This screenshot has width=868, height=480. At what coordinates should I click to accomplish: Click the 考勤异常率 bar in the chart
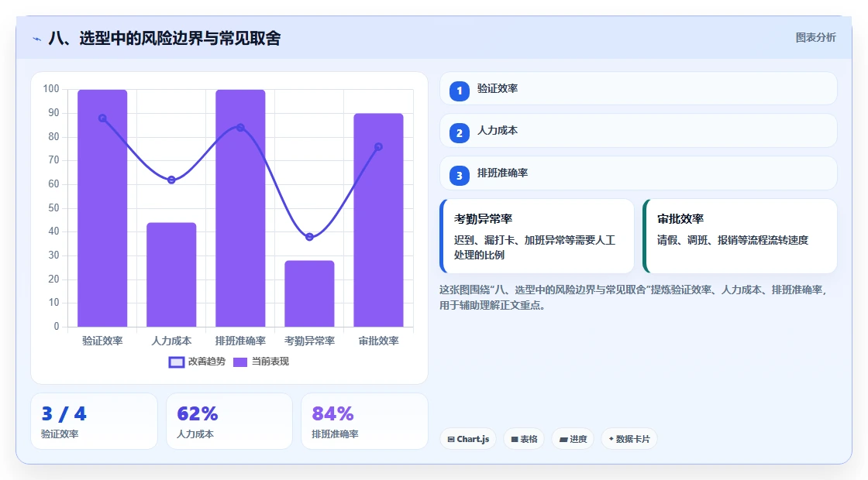click(x=309, y=293)
